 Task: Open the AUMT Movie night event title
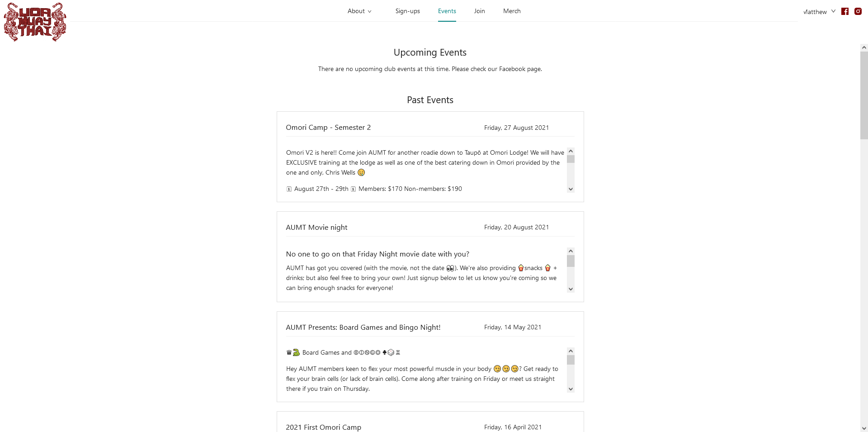click(x=316, y=228)
